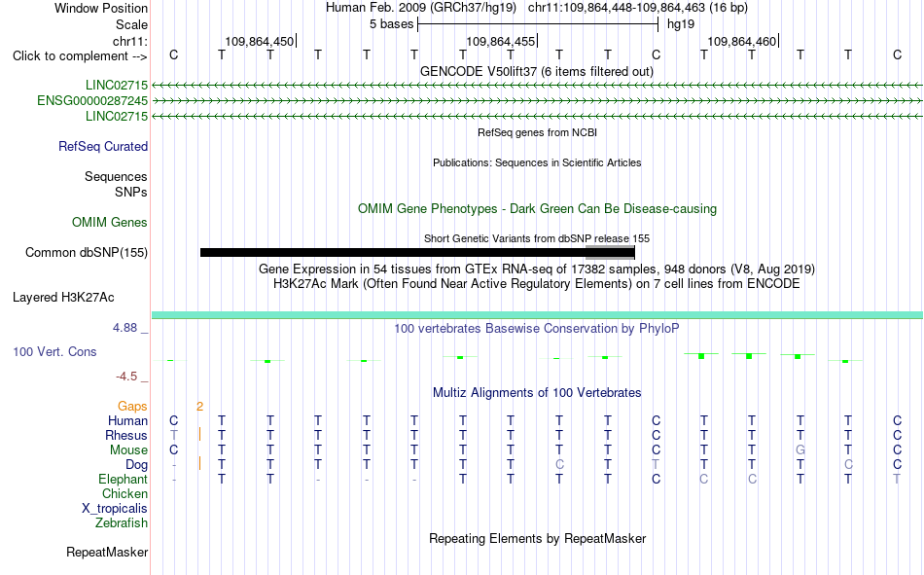
Task: Click the Scale row label
Action: pos(131,24)
